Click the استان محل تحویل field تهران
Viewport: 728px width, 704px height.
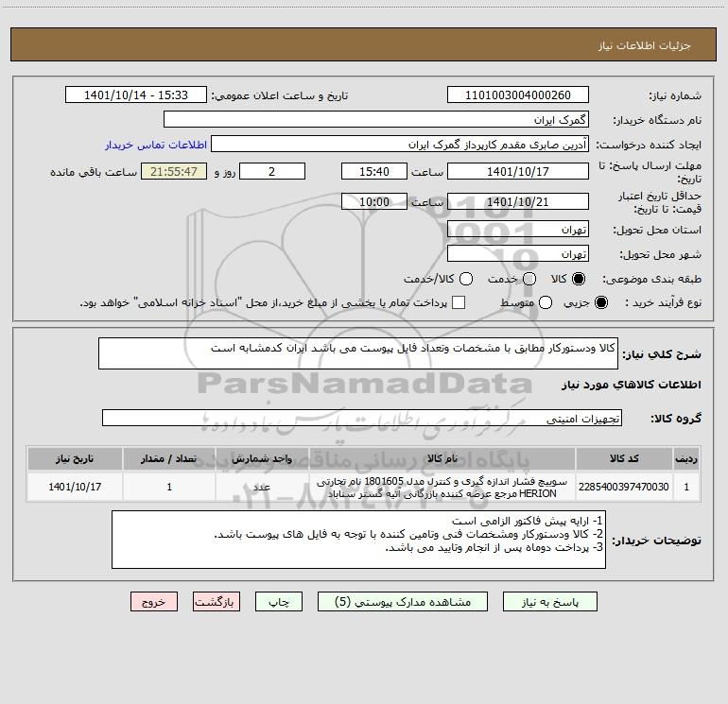click(x=518, y=230)
